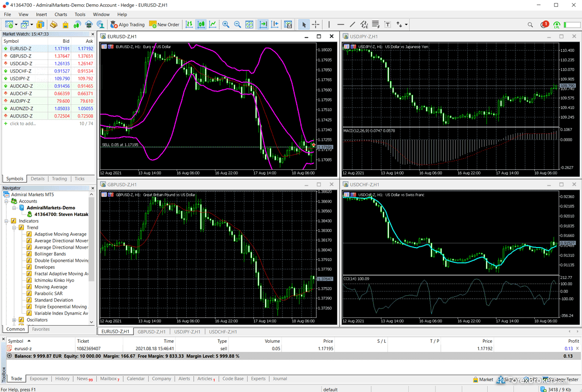The image size is (582, 392).
Task: Select Bollinger Bands indicator in Navigator
Action: pos(50,254)
